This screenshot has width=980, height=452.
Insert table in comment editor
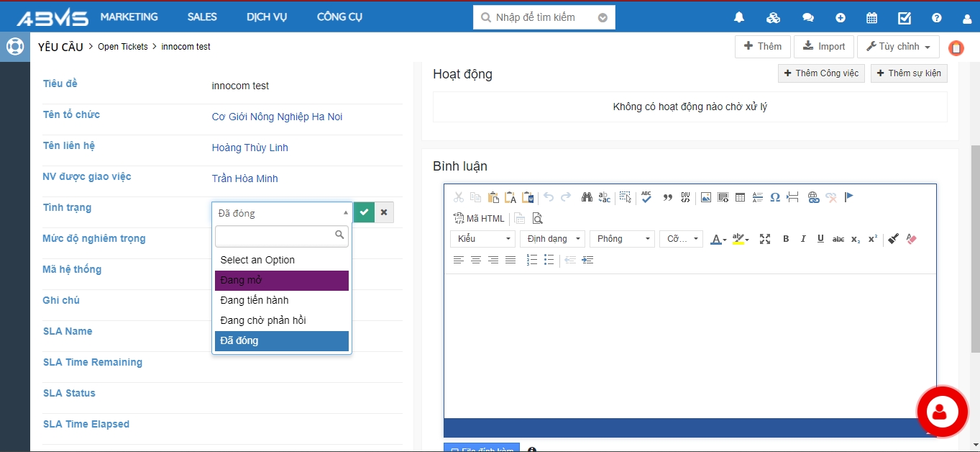pyautogui.click(x=740, y=197)
